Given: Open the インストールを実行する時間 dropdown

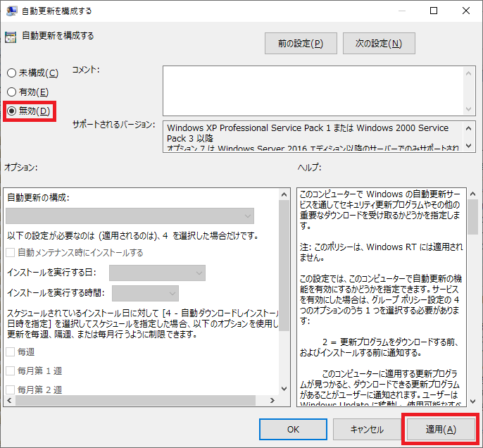Looking at the screenshot, I should pyautogui.click(x=145, y=293).
